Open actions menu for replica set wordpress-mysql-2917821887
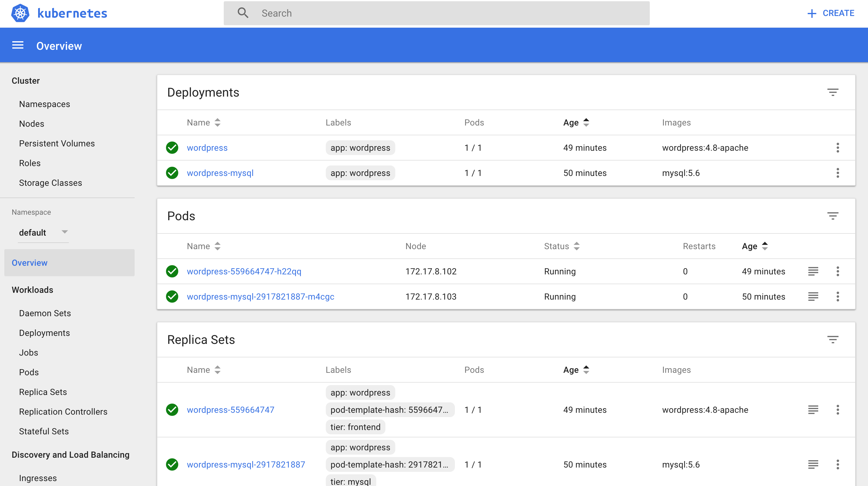Viewport: 868px width, 486px height. [x=838, y=464]
